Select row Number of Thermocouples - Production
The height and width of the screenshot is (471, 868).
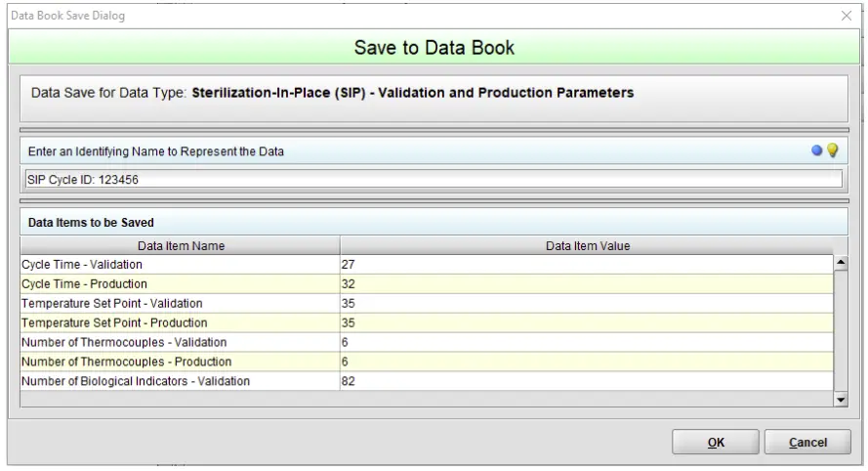(427, 362)
